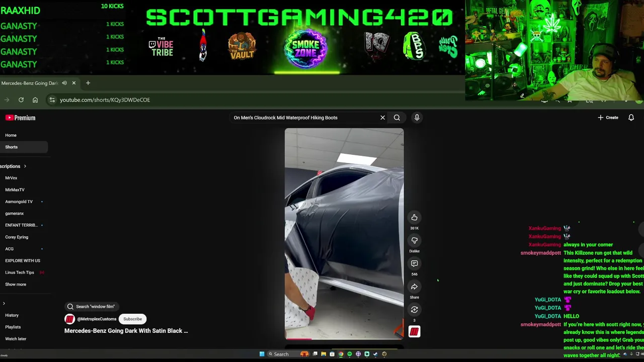Select the Mercedes-Benz Going Dark tab
644x362 pixels.
30,83
